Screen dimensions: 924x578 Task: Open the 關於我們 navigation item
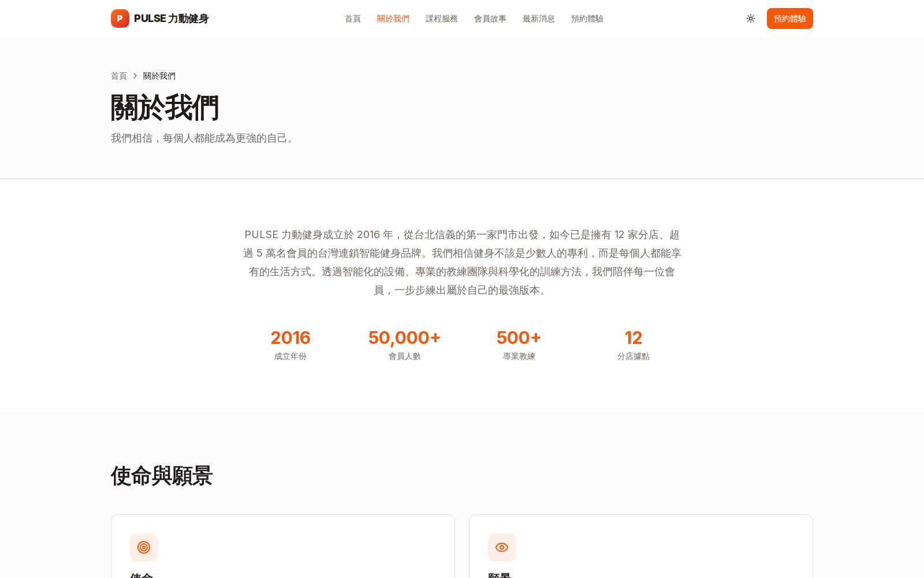[393, 18]
